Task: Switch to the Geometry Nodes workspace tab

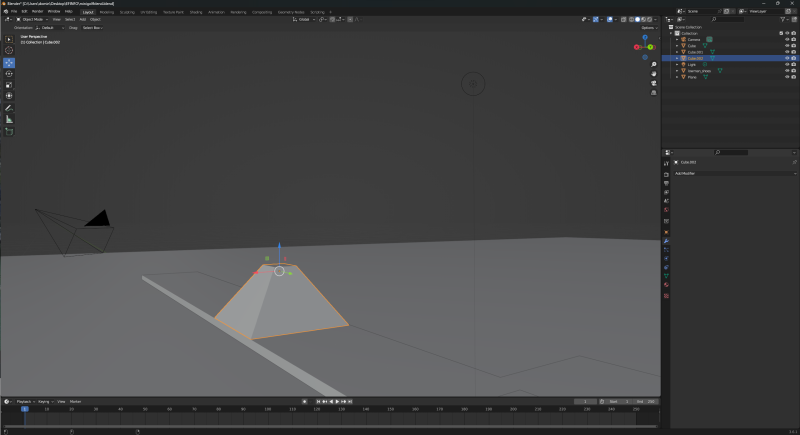Action: 291,12
